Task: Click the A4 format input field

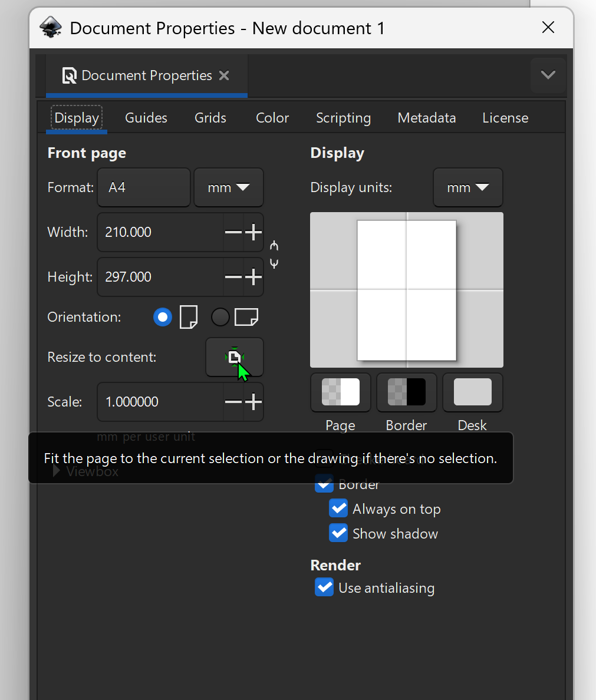Action: tap(143, 187)
